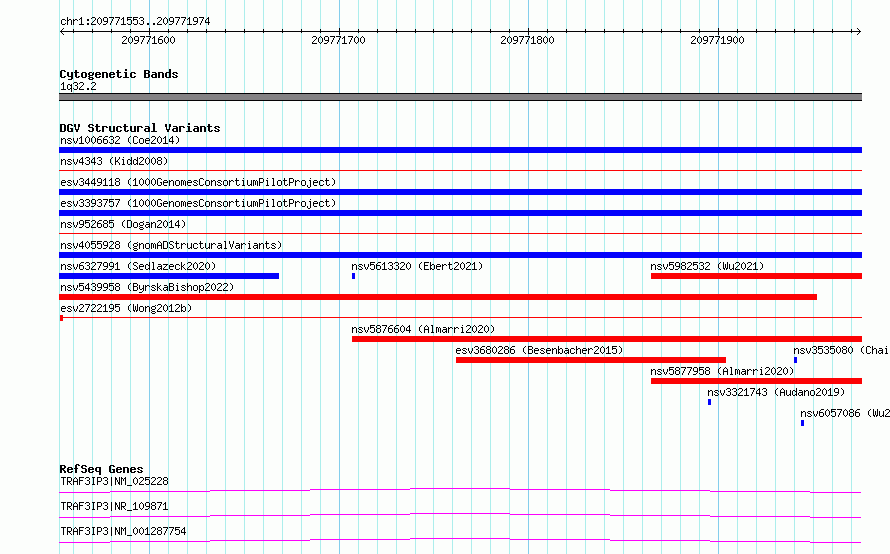Click the 1q32.2 band label
The image size is (890, 554).
[78, 86]
